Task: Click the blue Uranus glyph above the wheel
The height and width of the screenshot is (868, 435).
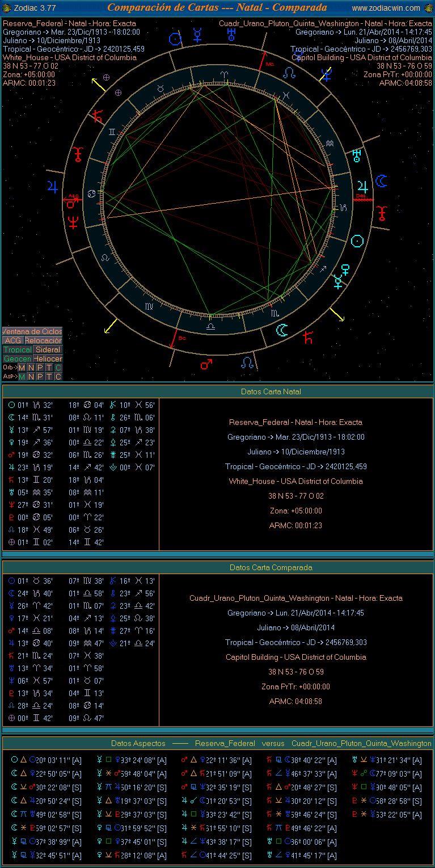Action: tap(231, 33)
